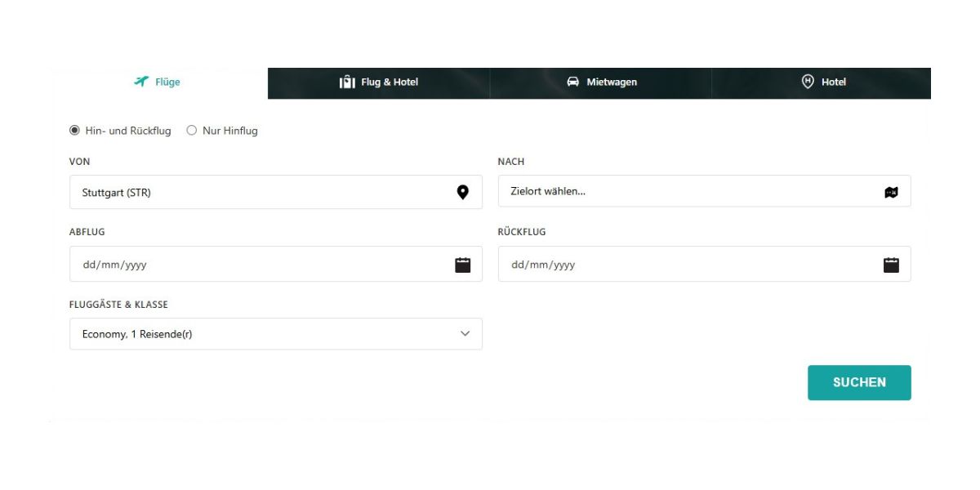This screenshot has height=490, width=980.
Task: Click the luggage icon beside Flug & Hotel
Action: (x=347, y=82)
